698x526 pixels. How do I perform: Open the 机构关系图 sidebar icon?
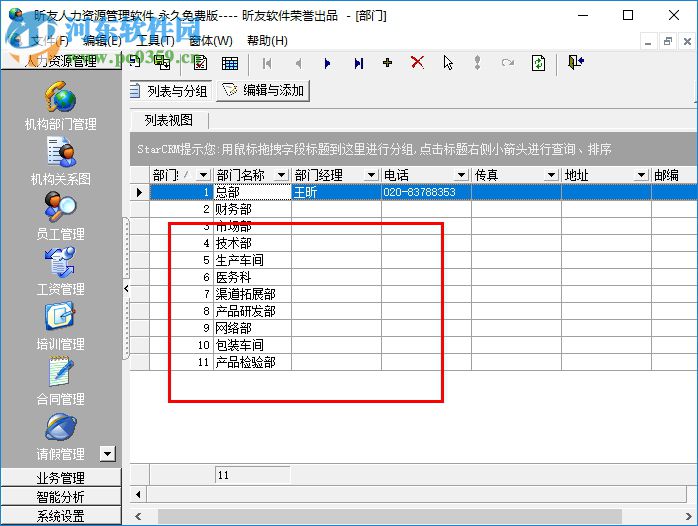click(x=61, y=152)
